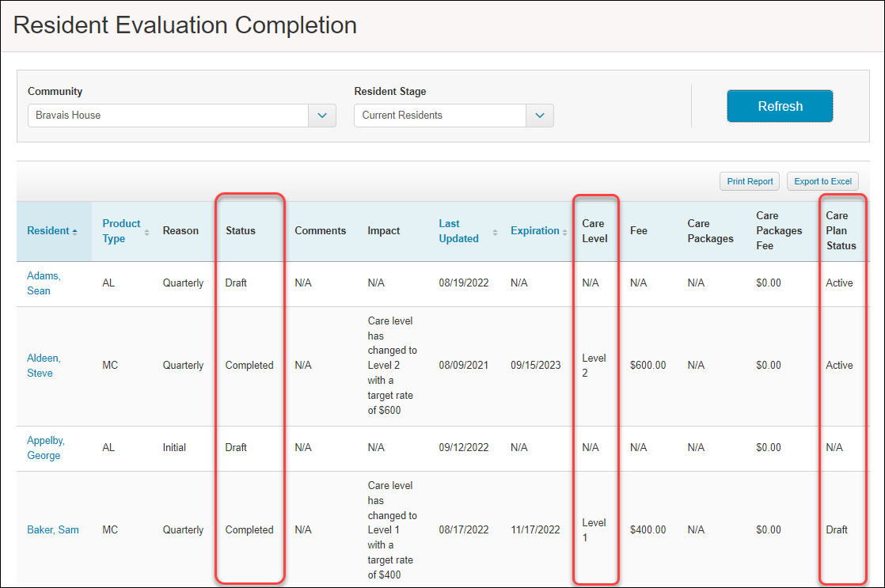The image size is (885, 588).
Task: Click the Print Report button
Action: 750,181
